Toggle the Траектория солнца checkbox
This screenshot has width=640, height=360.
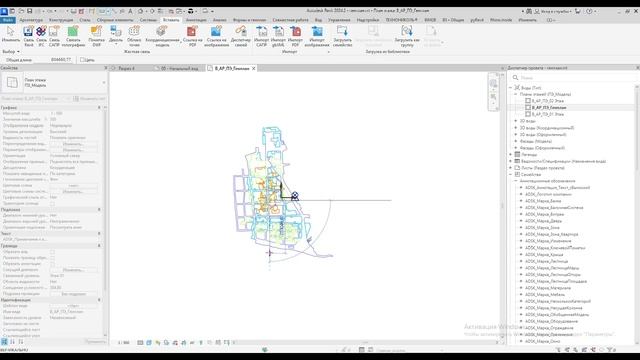52,203
